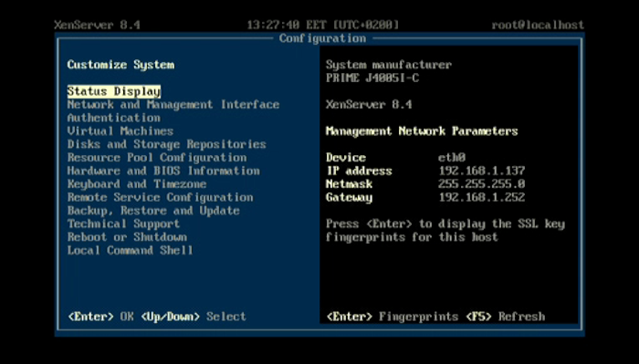Click the Configuration window title
Image resolution: width=639 pixels, height=364 pixels.
322,38
